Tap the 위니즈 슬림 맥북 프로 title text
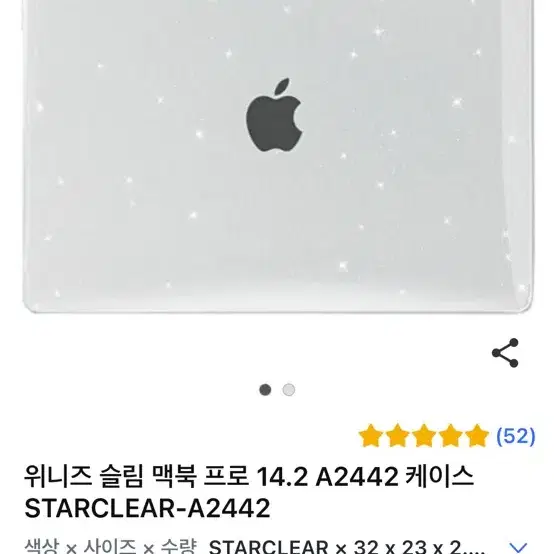Viewport: 554px width, 554px height. (136, 476)
